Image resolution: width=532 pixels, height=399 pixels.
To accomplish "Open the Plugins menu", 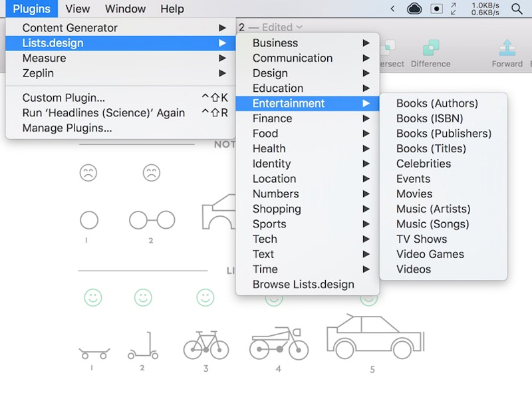I will 31,9.
